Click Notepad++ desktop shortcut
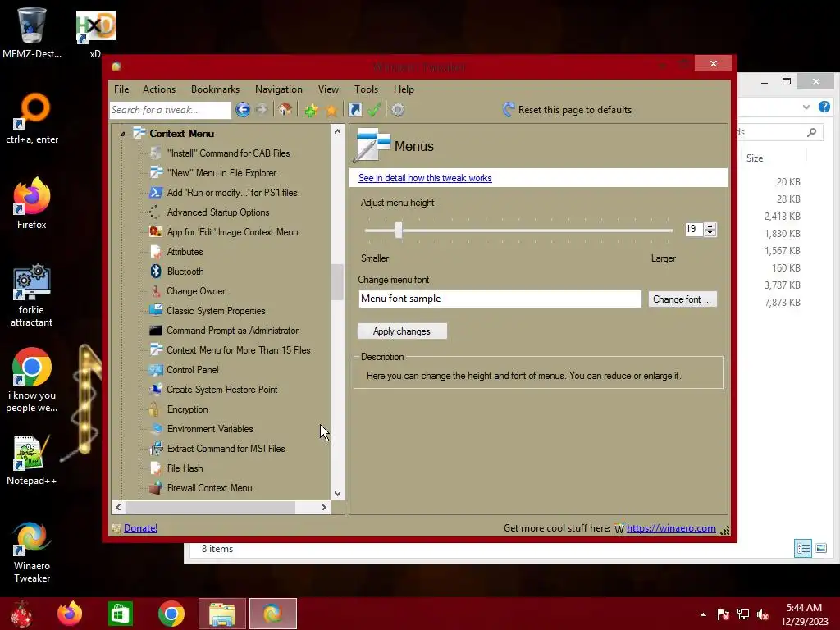The height and width of the screenshot is (630, 840). pos(31,461)
